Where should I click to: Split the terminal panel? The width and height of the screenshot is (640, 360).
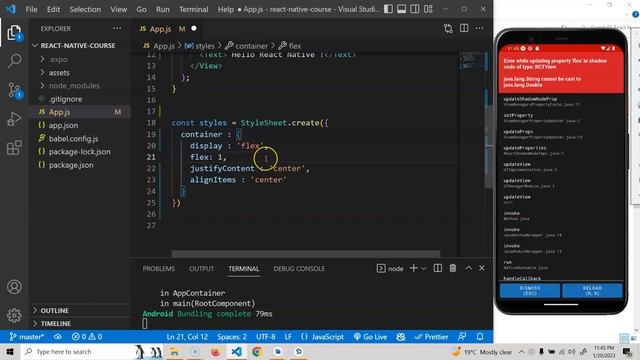click(x=438, y=268)
